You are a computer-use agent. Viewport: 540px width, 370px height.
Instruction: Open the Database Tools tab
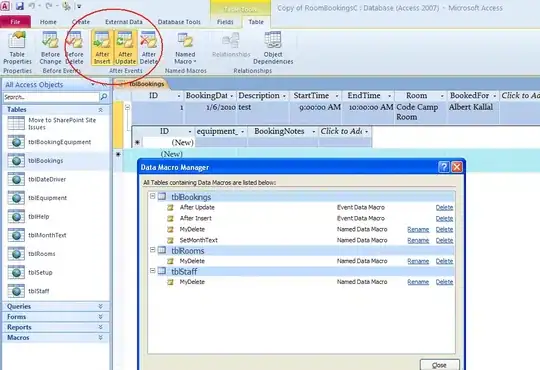coord(179,22)
